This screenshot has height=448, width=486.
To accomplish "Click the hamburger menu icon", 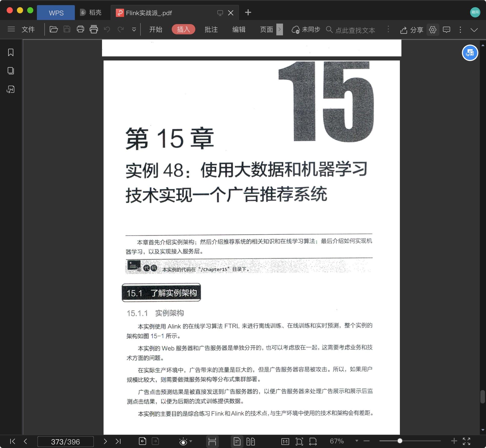I will pyautogui.click(x=11, y=29).
